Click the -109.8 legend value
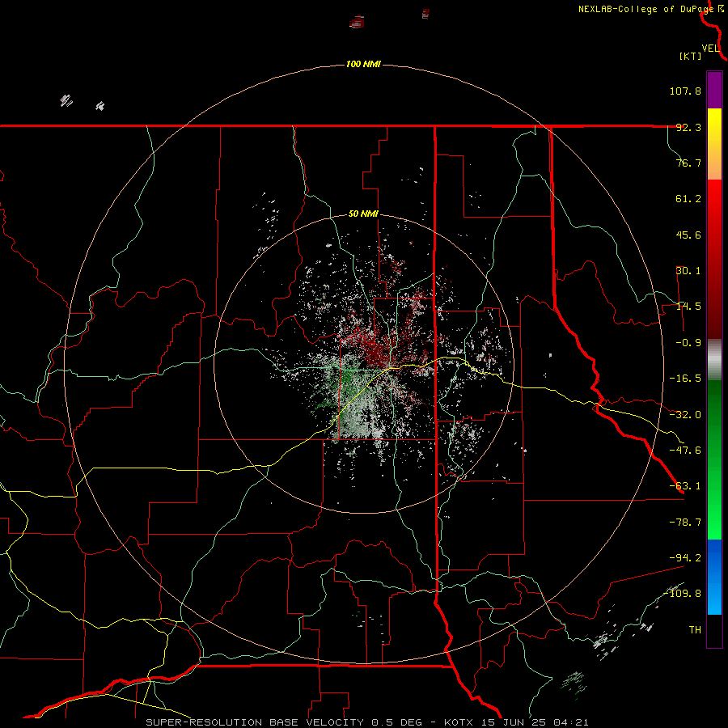The width and height of the screenshot is (728, 728). point(682,594)
